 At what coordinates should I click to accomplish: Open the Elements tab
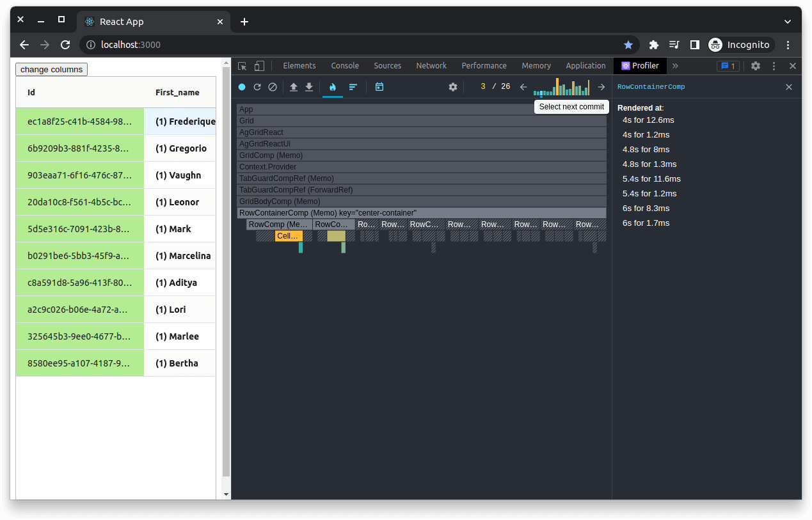coord(299,66)
